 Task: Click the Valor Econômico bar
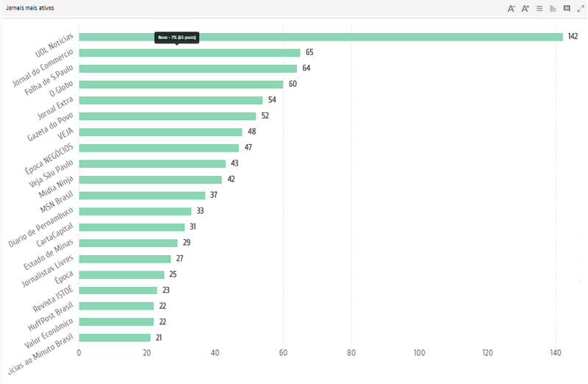pyautogui.click(x=116, y=322)
